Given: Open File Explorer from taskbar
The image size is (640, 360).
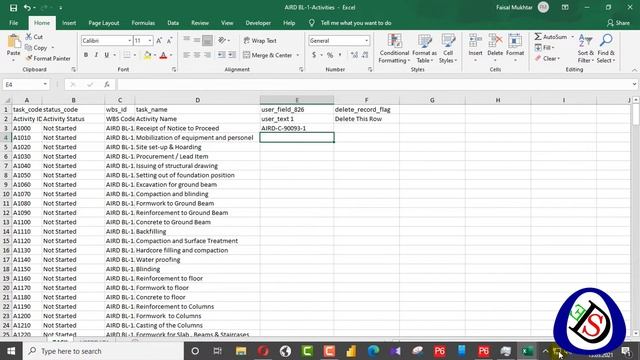Looking at the screenshot, I should [x=241, y=351].
